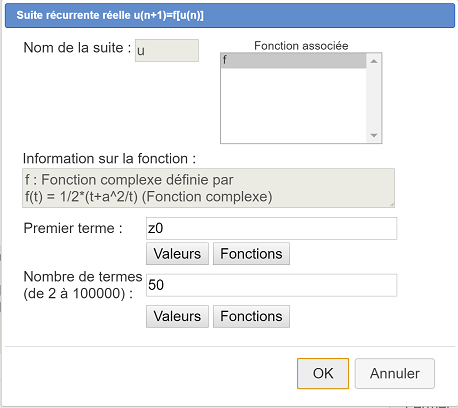458x408 pixels.
Task: Open Valeurs for the Premier terme field
Action: tap(177, 254)
